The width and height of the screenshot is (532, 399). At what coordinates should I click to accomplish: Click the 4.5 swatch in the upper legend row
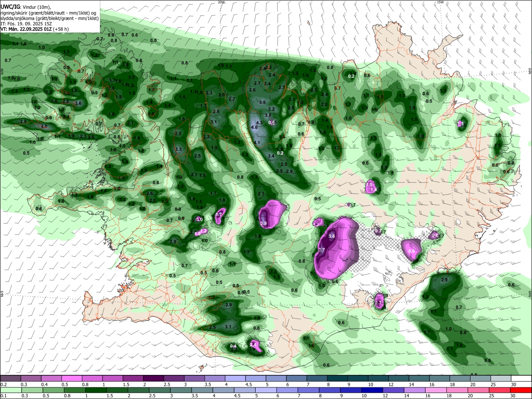pyautogui.click(x=255, y=379)
